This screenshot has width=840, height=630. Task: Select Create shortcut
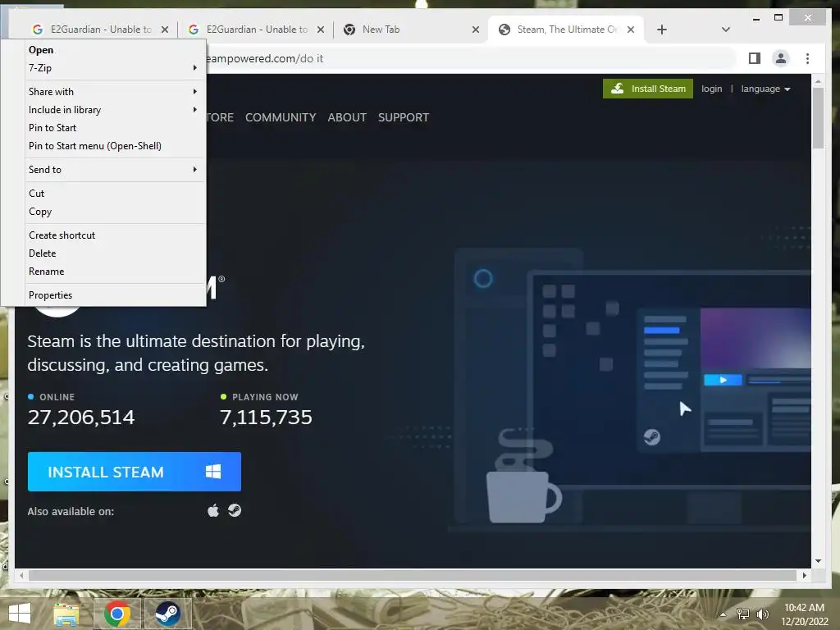(115, 235)
